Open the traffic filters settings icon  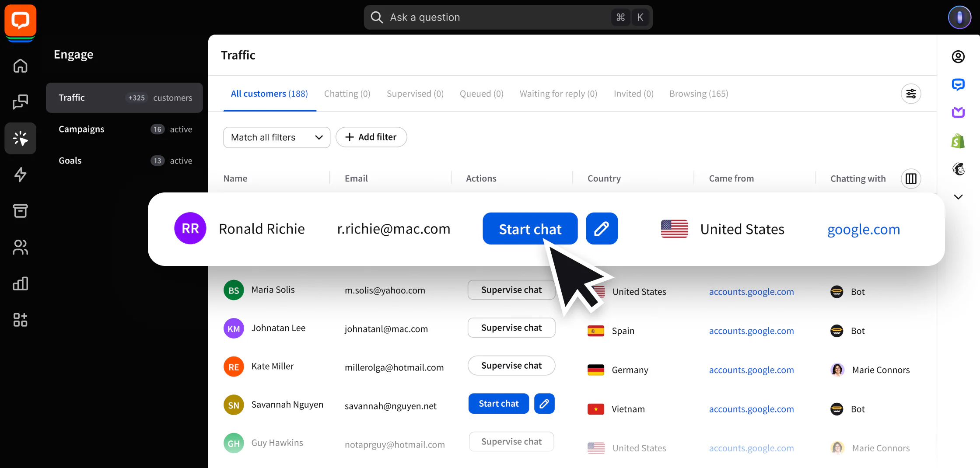911,93
